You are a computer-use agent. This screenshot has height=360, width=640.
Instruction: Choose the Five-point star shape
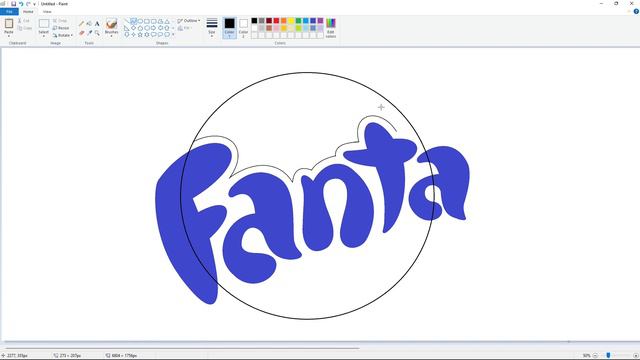point(140,35)
